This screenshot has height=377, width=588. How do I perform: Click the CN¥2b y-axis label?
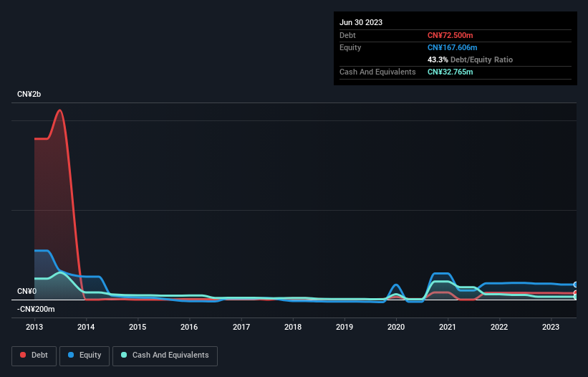(29, 94)
